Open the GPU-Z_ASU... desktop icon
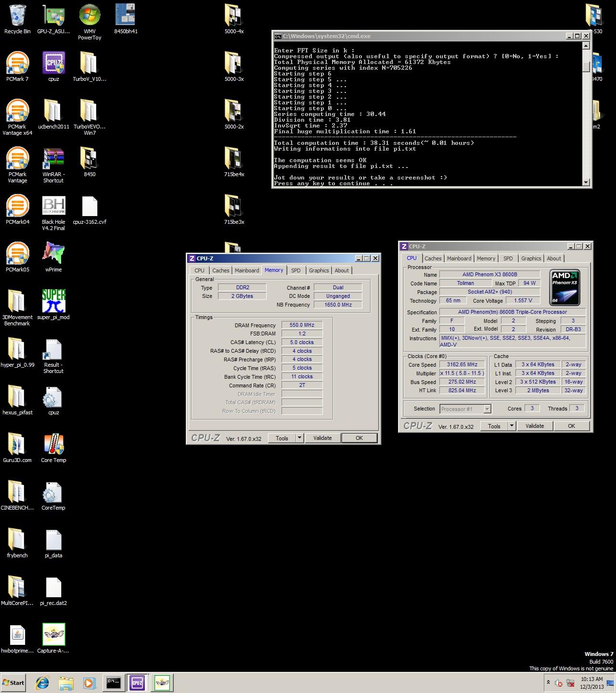The width and height of the screenshot is (616, 693). coord(53,19)
